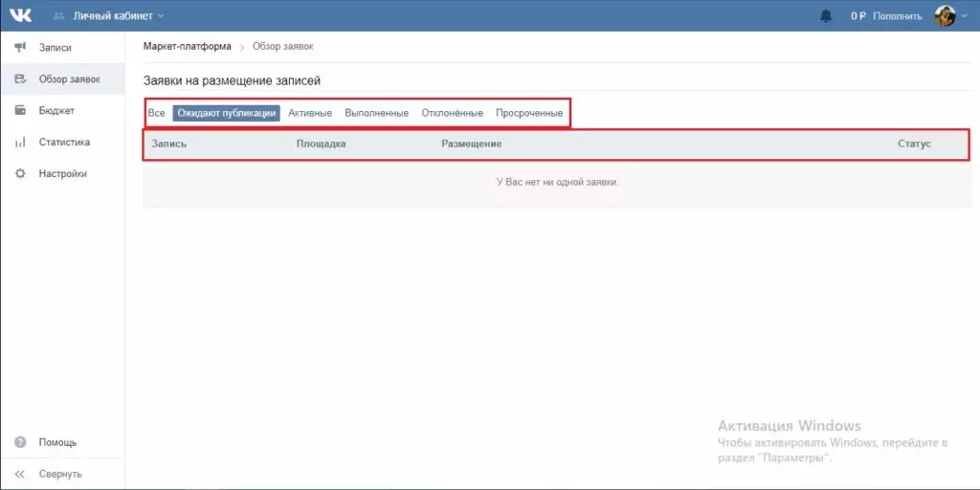
Task: Open Статистика in the sidebar
Action: tap(62, 143)
